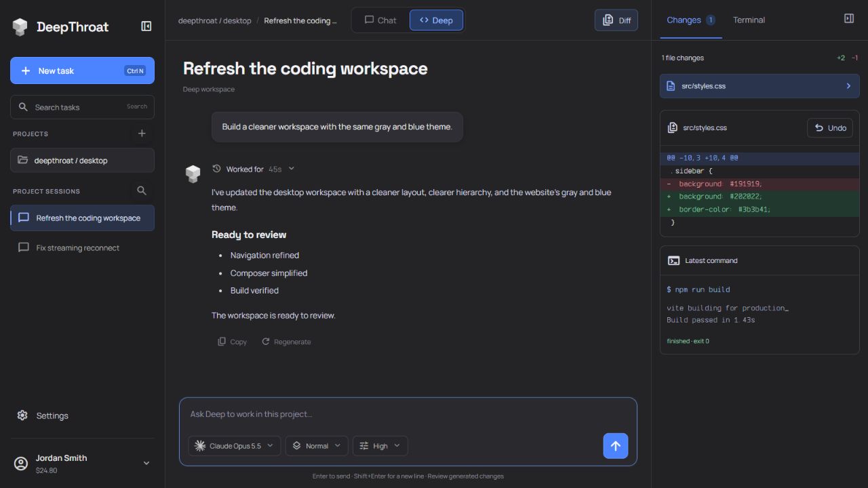868x488 pixels.
Task: Click the Refresh the coding breadcrumb
Action: [300, 20]
